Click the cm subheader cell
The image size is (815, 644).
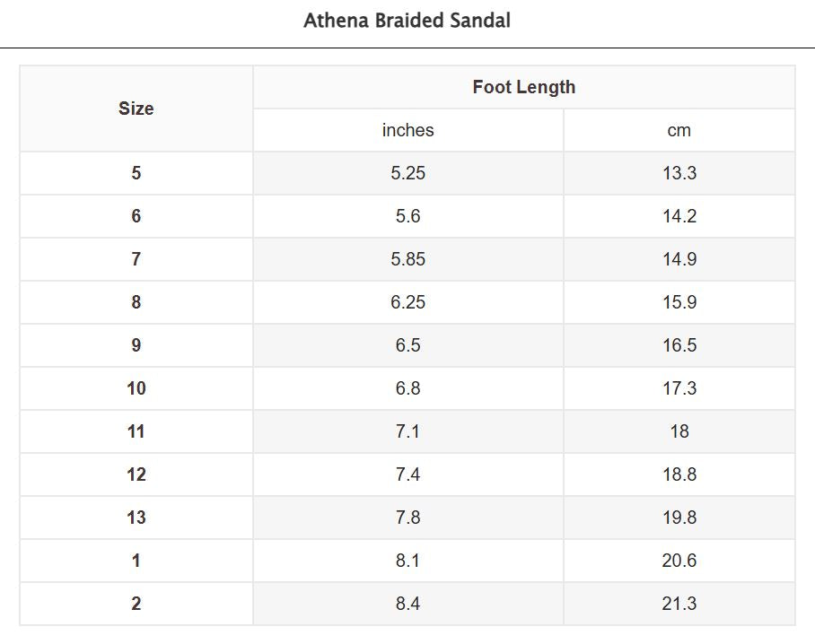679,130
